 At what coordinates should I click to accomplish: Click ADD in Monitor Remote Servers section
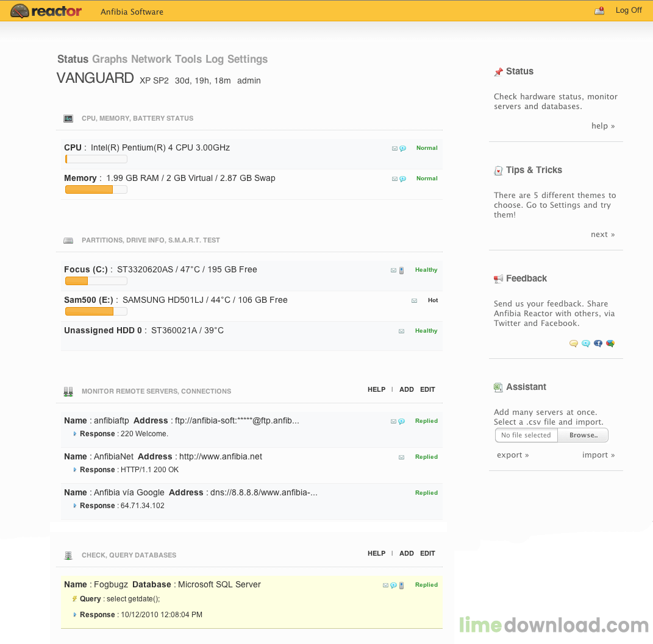tap(407, 389)
